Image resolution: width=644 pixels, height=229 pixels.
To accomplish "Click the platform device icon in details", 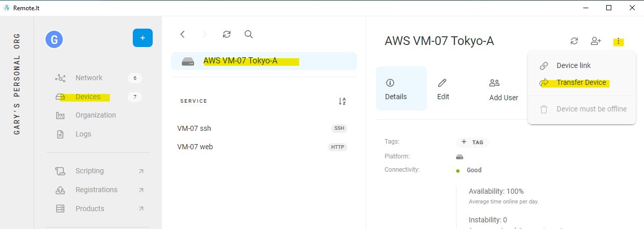I will [460, 156].
